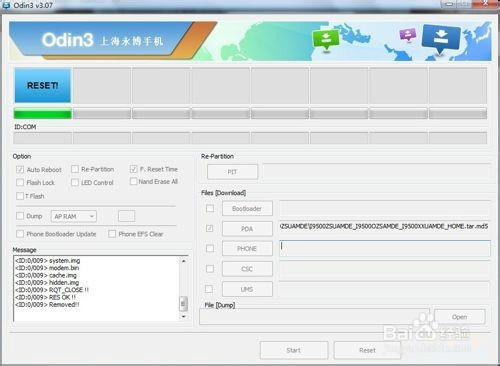
Task: Click the Odin3 title bar app icon
Action: point(6,5)
